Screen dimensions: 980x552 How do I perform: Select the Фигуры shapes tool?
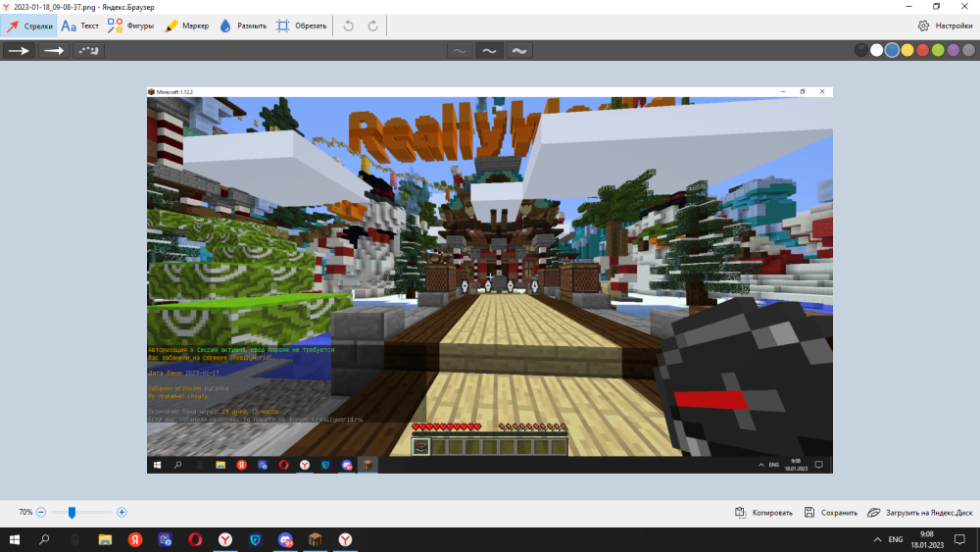pyautogui.click(x=130, y=25)
